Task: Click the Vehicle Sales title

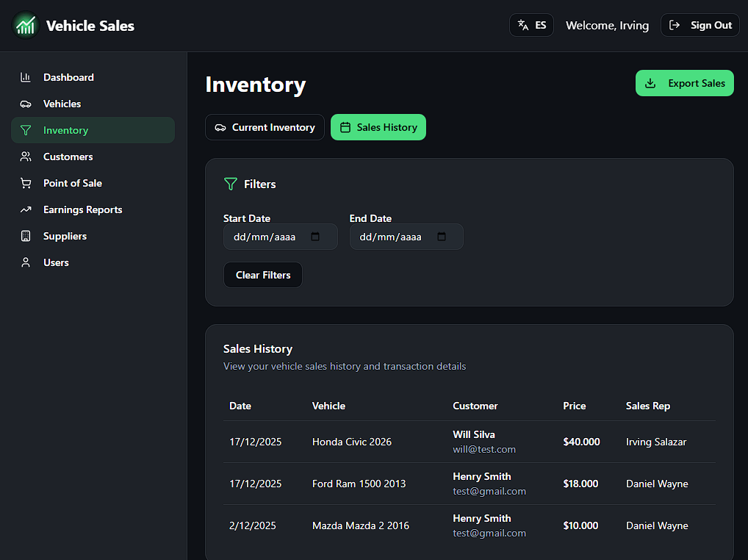Action: tap(90, 26)
